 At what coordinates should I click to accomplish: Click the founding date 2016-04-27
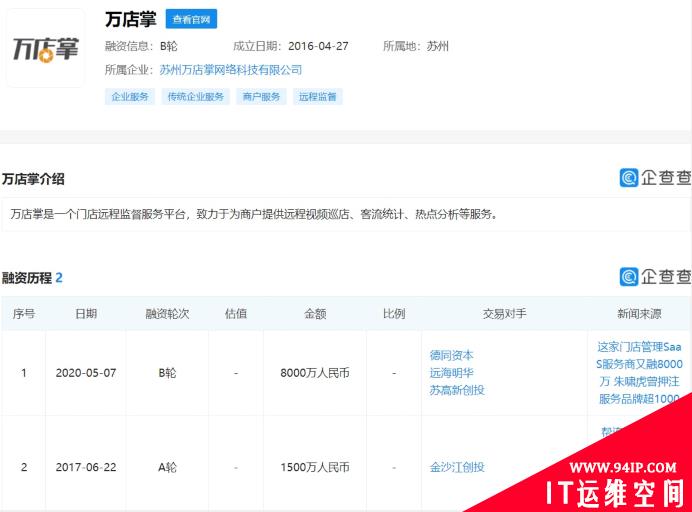(318, 46)
